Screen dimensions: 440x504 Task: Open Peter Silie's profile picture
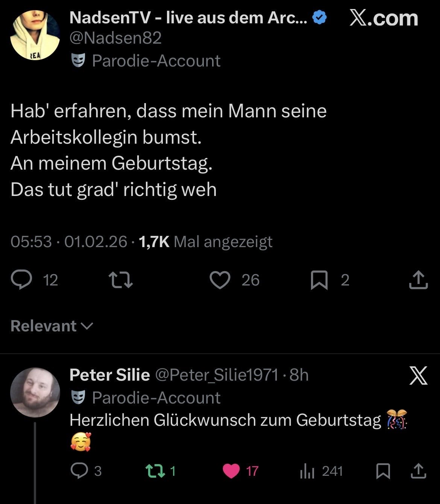point(35,392)
